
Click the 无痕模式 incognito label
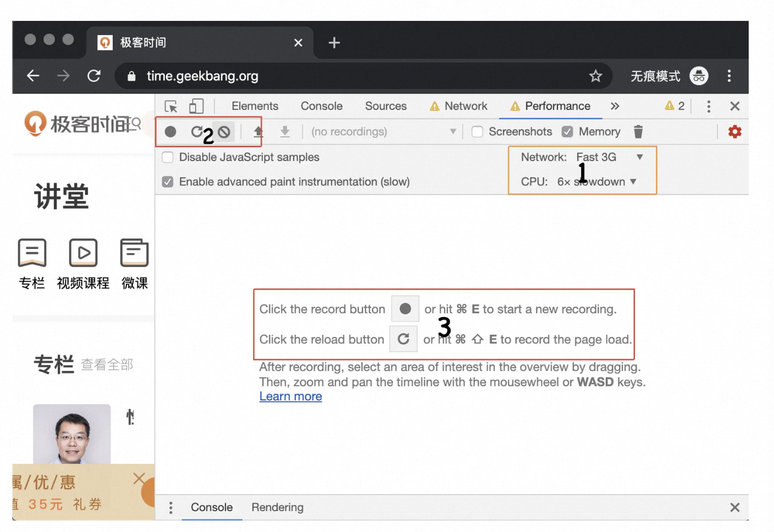tap(655, 76)
